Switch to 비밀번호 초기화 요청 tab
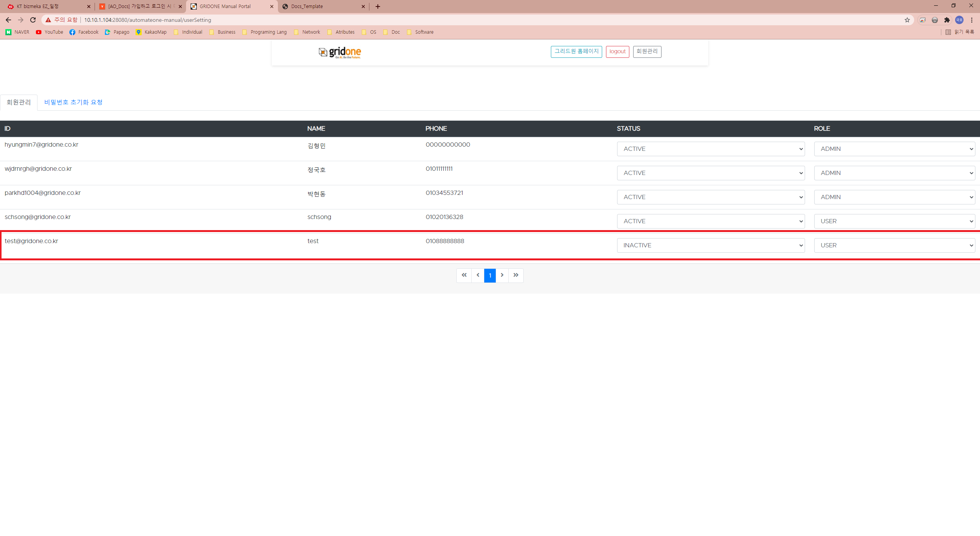 point(73,102)
